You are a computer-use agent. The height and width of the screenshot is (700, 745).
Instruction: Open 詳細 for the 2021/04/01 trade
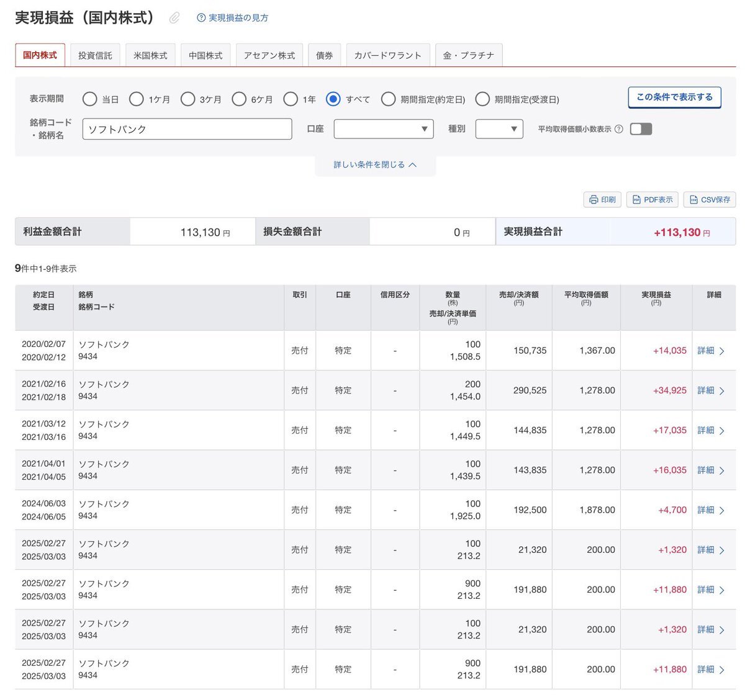(711, 470)
